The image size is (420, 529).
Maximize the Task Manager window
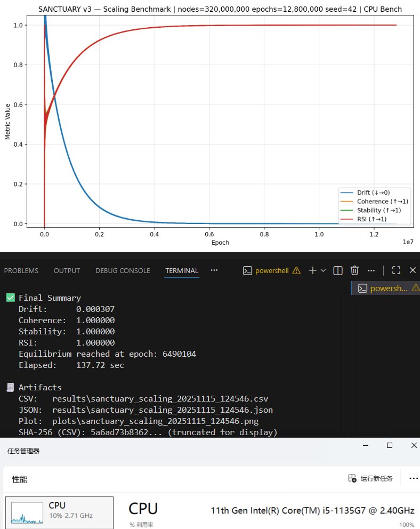pos(390,445)
